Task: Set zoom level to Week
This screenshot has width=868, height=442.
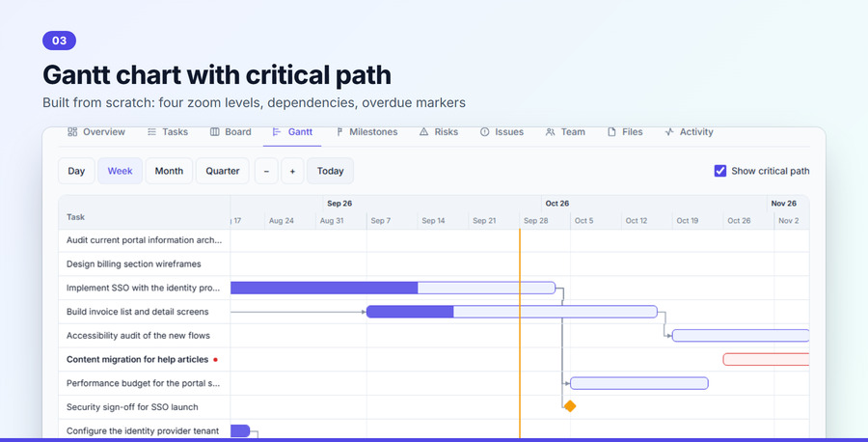Action: [121, 171]
